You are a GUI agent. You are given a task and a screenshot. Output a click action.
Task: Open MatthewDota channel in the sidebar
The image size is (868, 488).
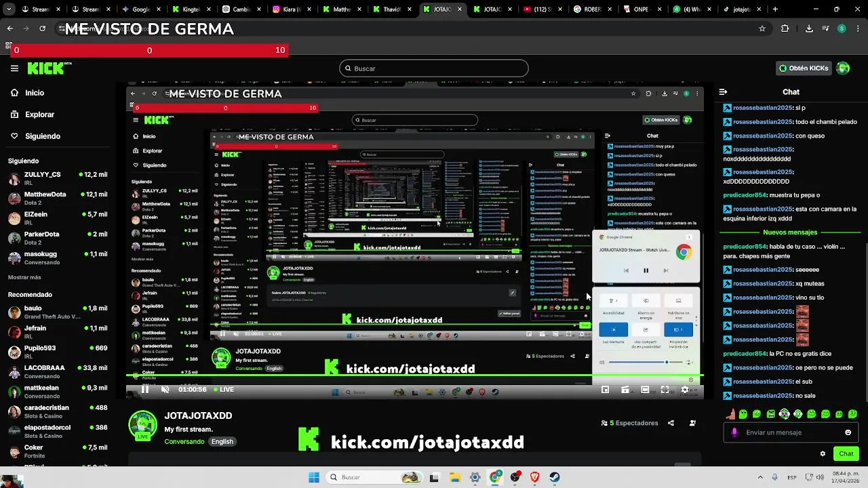click(58, 198)
